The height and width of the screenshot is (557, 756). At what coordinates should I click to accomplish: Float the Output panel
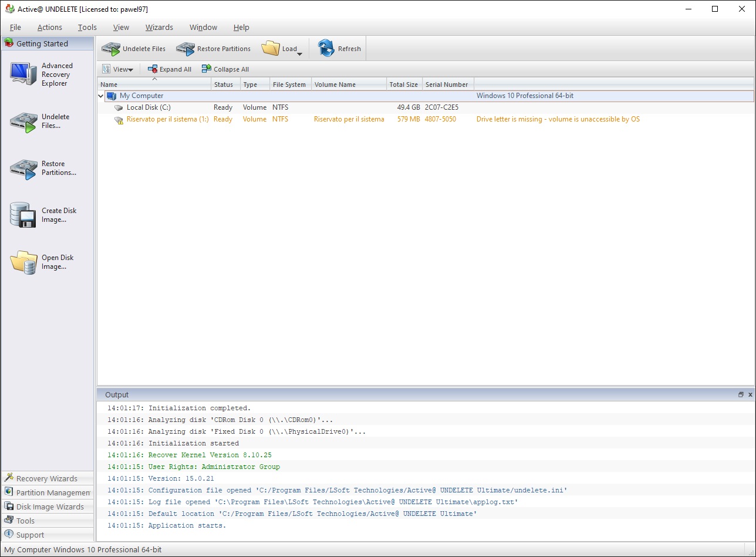pyautogui.click(x=741, y=395)
